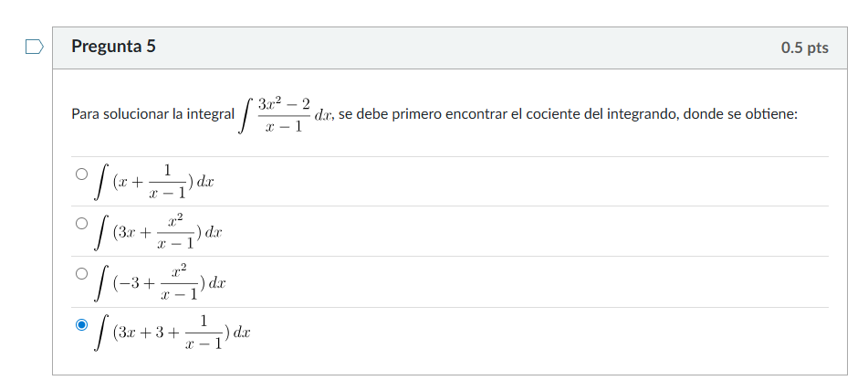Click the words "se debe primero"
Viewport: 868px width, 391px height.
390,116
